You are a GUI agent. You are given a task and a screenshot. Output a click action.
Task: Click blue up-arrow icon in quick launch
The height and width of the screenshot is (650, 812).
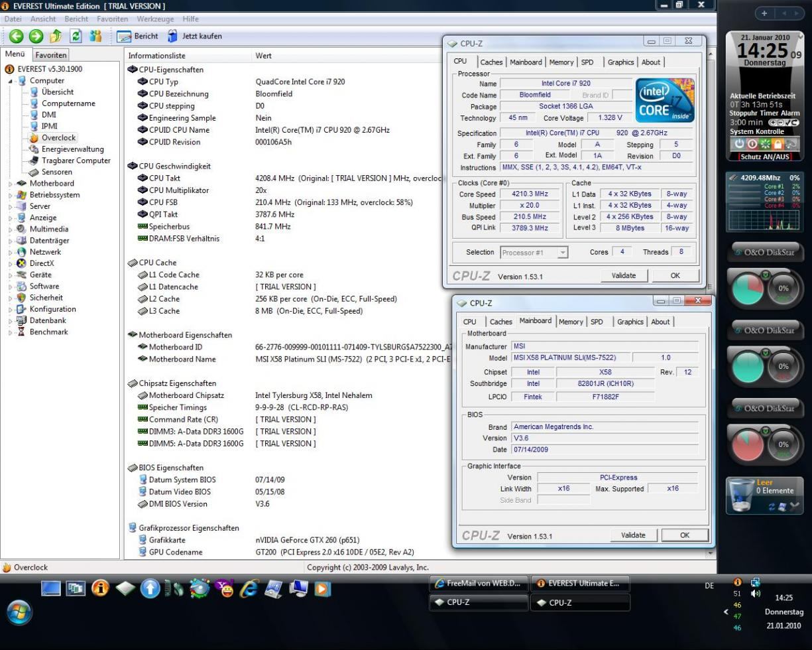pos(150,588)
